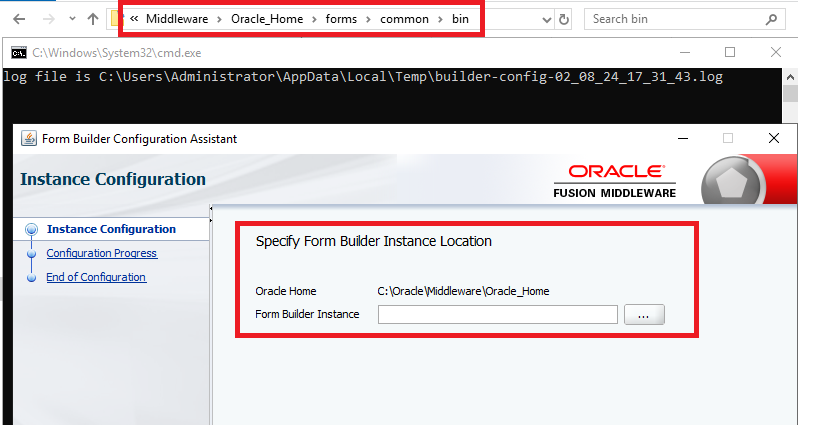Click the Back arrow in Explorer
This screenshot has width=814, height=425.
tap(20, 19)
